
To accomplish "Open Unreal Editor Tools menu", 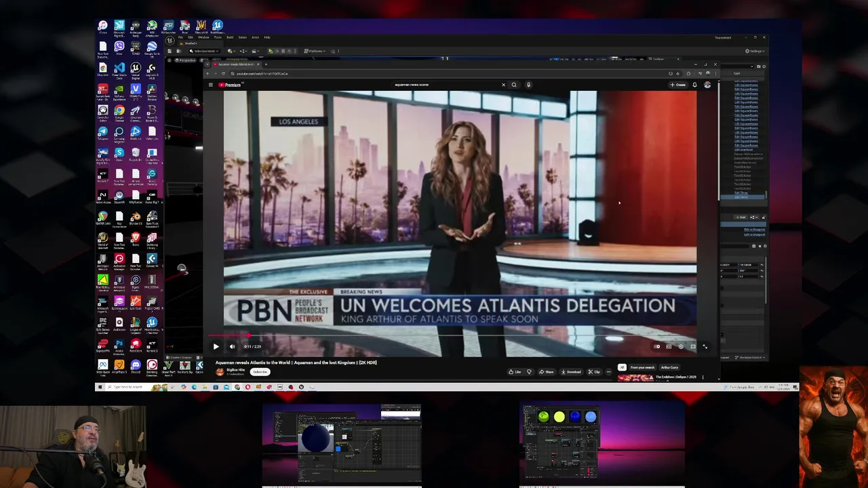I will [x=218, y=37].
